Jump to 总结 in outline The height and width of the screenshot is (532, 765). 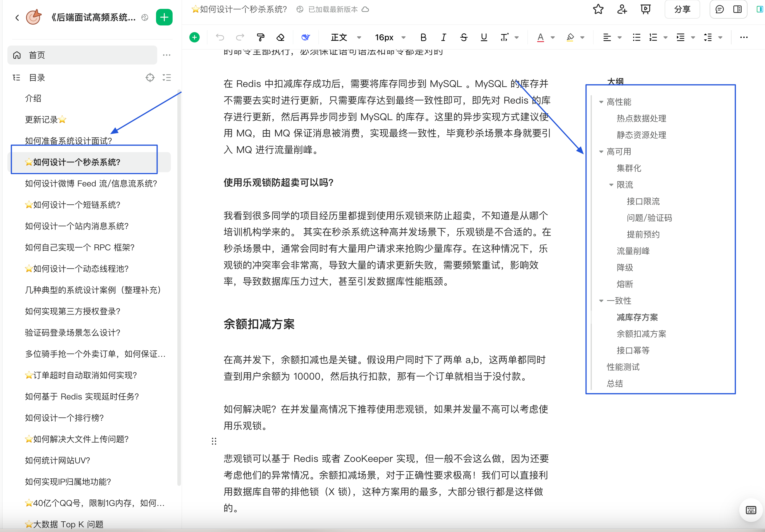615,383
